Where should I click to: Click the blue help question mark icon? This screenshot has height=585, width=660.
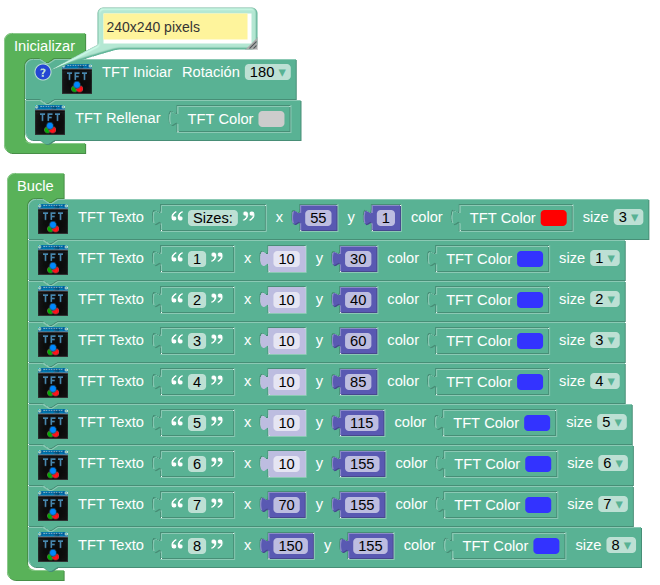(42, 72)
